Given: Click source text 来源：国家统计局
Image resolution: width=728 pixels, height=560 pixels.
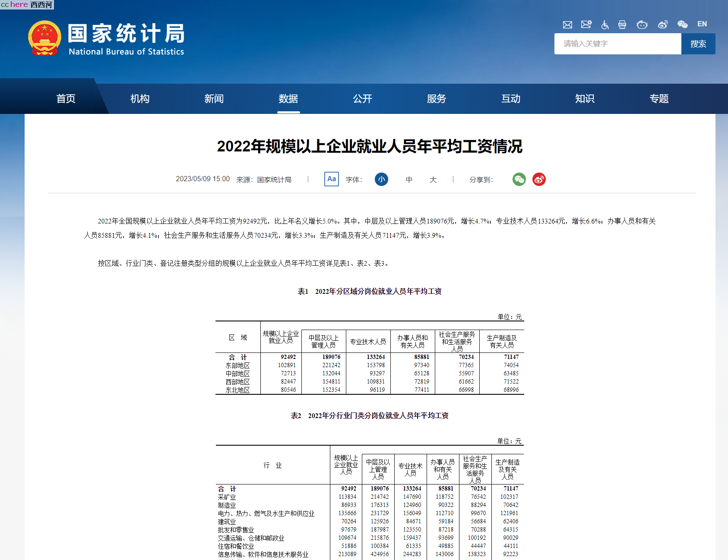Looking at the screenshot, I should [264, 179].
